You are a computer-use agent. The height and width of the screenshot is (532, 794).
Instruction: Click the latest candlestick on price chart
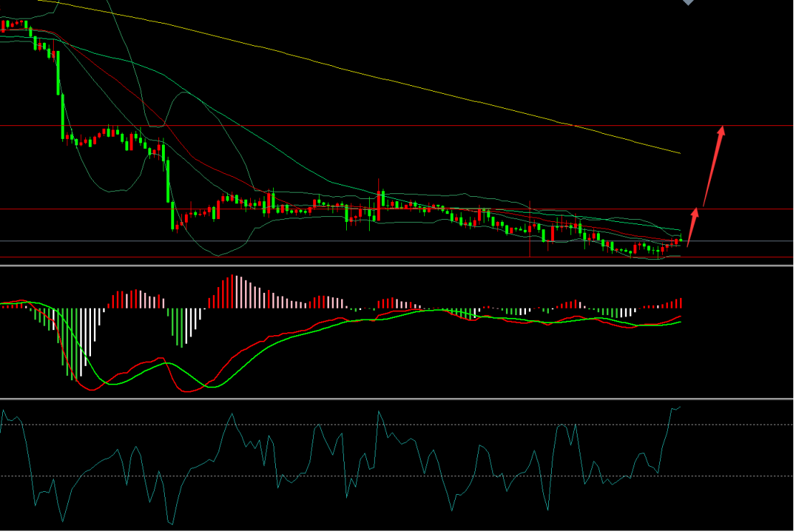(x=681, y=240)
